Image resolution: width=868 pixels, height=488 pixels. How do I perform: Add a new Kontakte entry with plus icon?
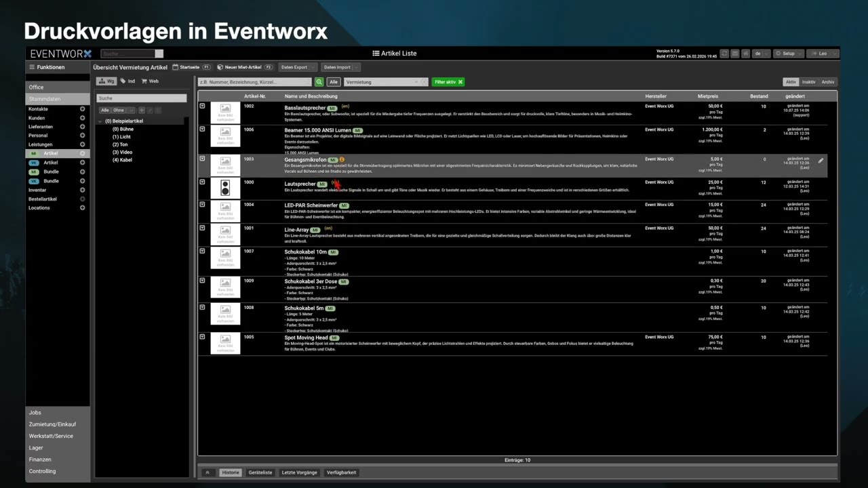click(83, 108)
